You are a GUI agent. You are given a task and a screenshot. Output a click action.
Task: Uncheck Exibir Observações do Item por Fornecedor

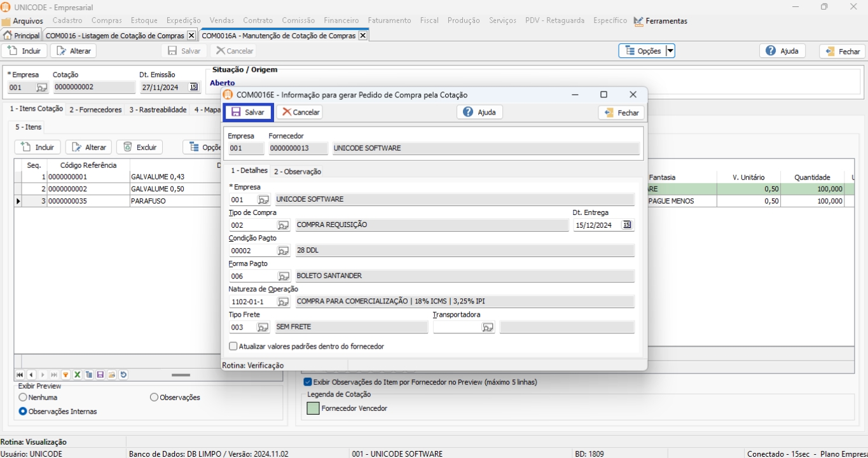(x=308, y=382)
